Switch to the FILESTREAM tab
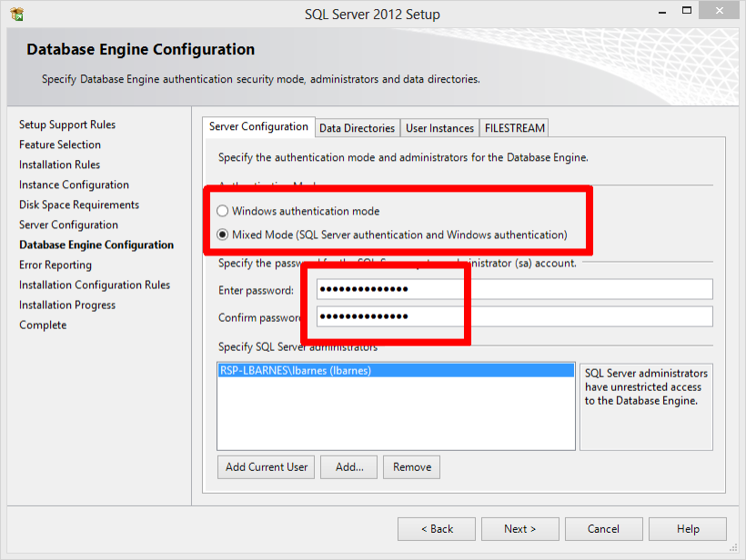The width and height of the screenshot is (746, 560). pos(514,128)
